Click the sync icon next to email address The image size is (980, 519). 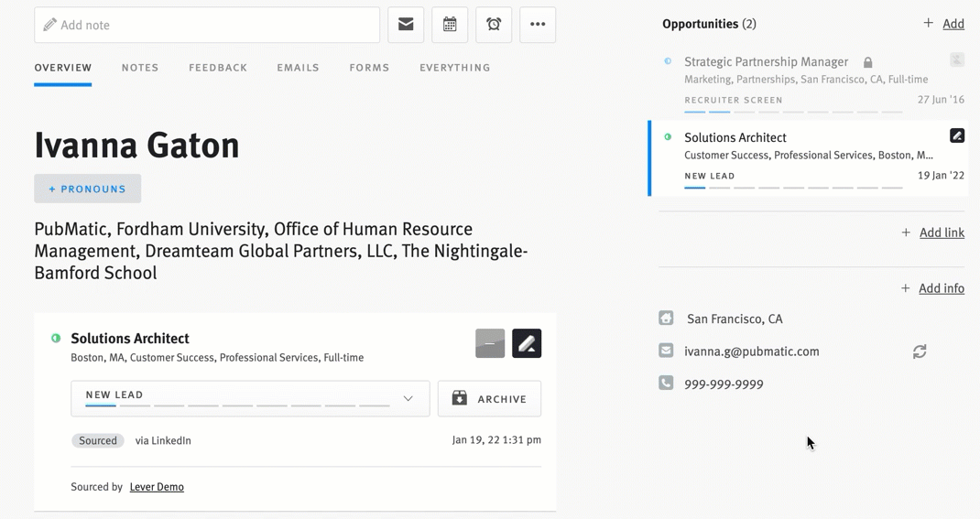tap(920, 351)
